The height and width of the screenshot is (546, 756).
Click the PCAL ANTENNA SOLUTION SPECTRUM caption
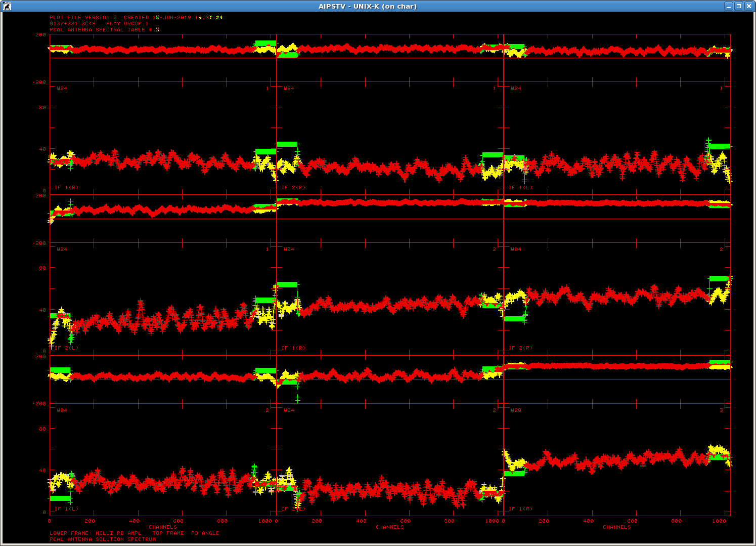(103, 539)
